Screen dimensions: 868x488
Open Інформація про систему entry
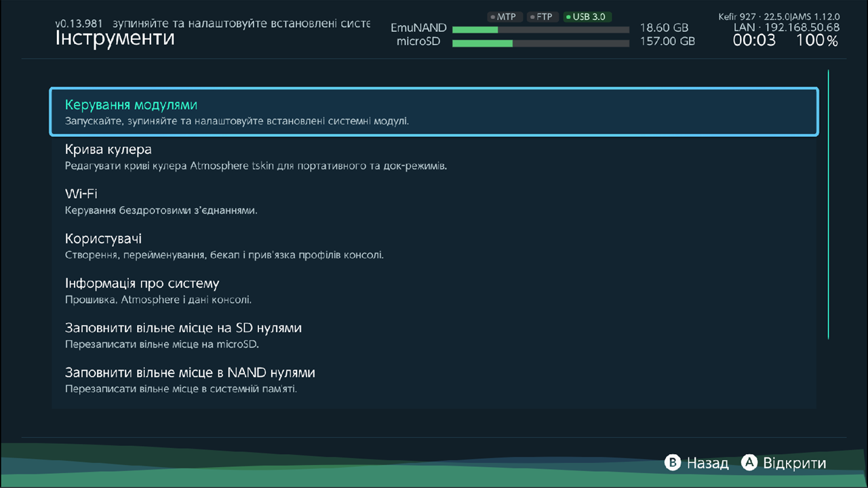point(434,291)
